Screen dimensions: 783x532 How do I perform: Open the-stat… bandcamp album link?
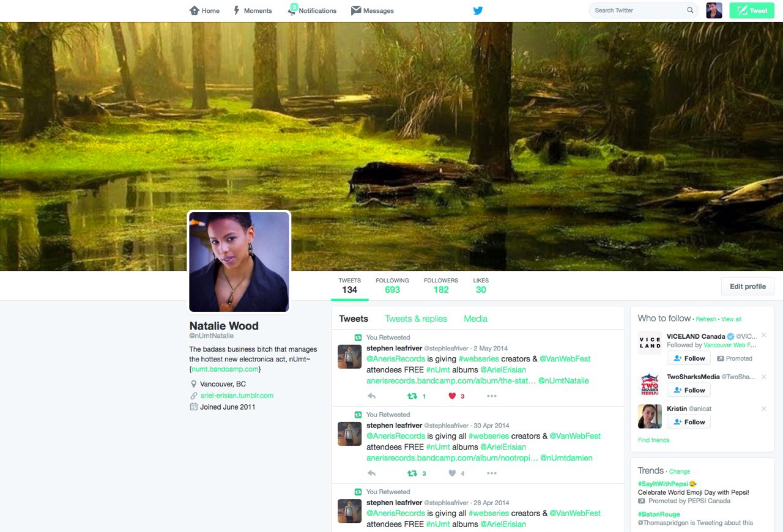click(x=451, y=380)
